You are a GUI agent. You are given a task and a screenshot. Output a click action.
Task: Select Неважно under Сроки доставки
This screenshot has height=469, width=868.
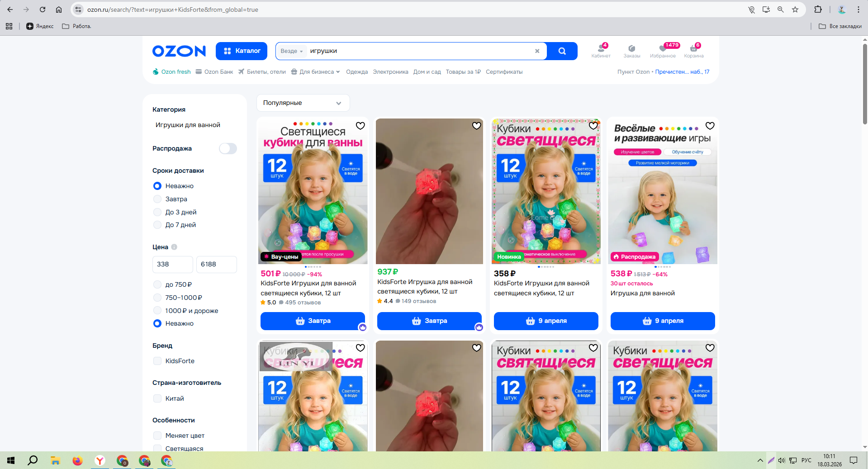[157, 186]
